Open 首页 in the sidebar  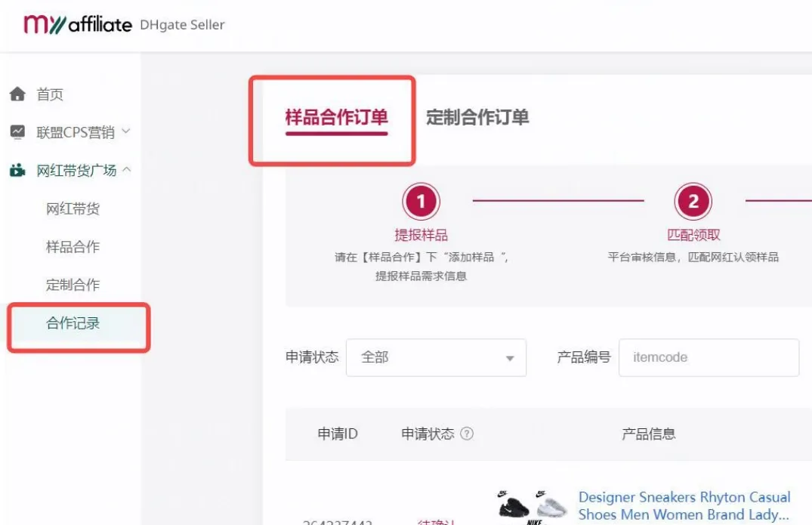pyautogui.click(x=50, y=94)
